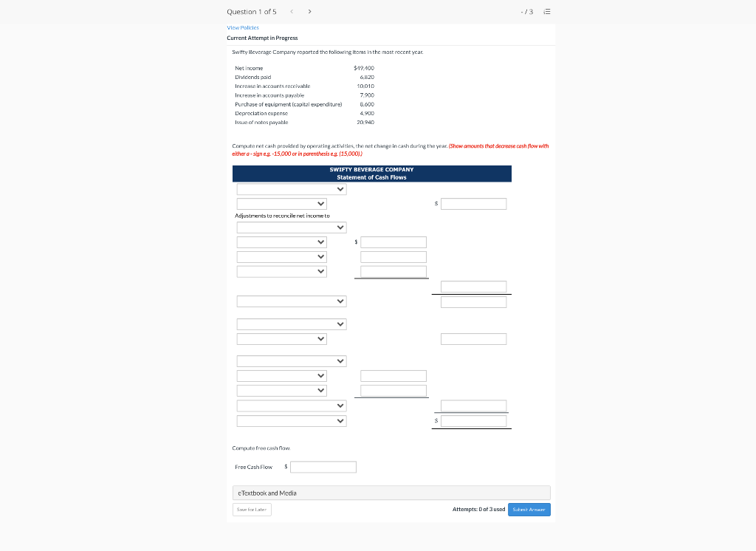Viewport: 756px width, 551px height.
Task: Open the View Policies link
Action: click(x=242, y=27)
